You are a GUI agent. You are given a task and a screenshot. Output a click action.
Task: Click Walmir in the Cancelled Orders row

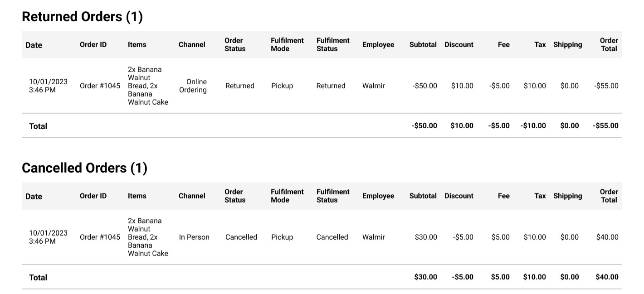point(373,237)
